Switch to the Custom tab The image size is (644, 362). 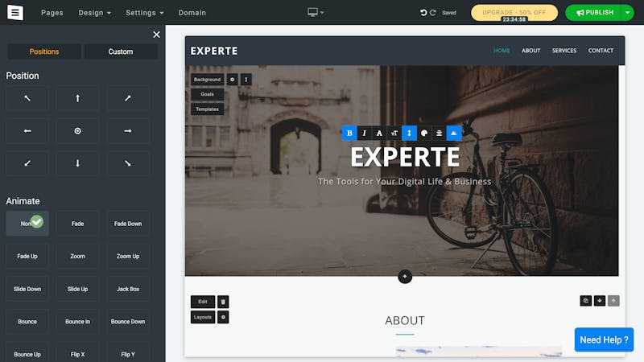pos(121,51)
